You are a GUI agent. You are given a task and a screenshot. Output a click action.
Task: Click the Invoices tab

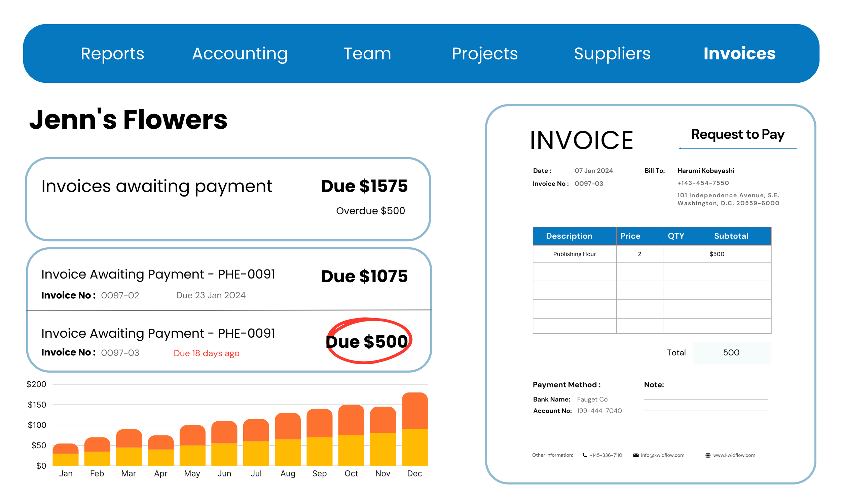(739, 54)
